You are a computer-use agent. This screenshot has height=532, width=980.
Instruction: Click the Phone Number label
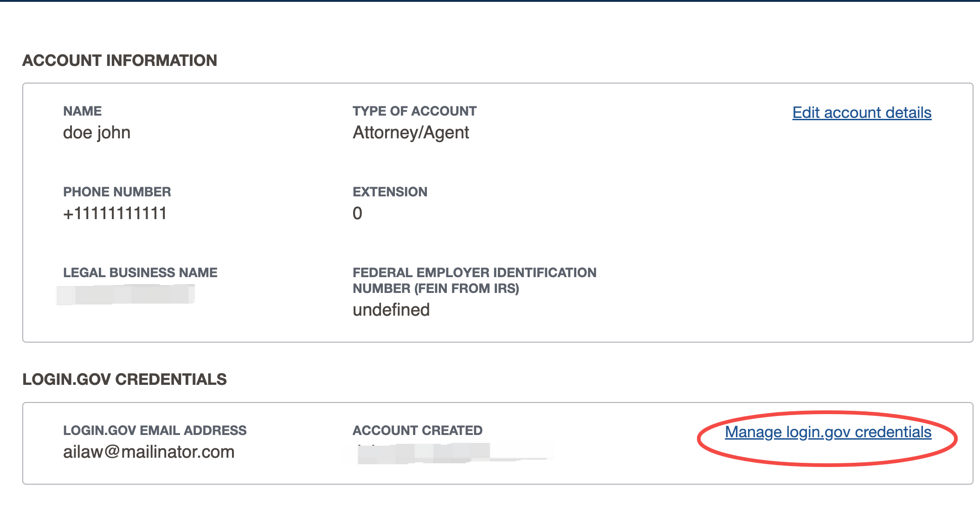tap(117, 192)
